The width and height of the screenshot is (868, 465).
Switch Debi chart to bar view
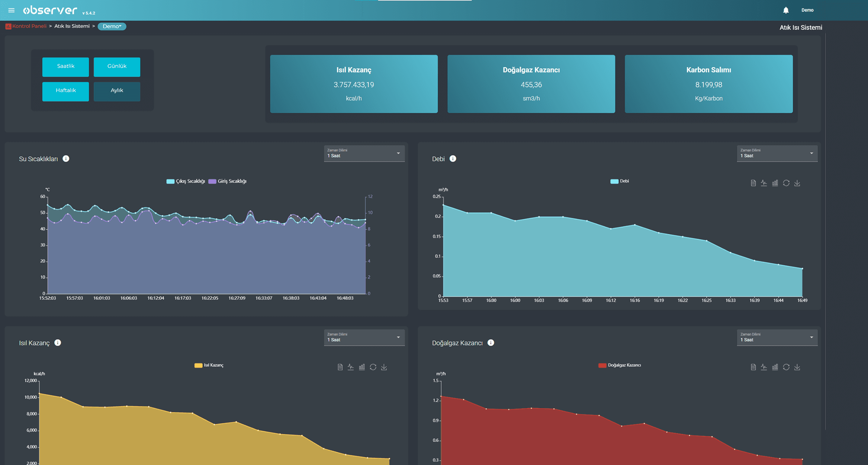click(x=775, y=183)
